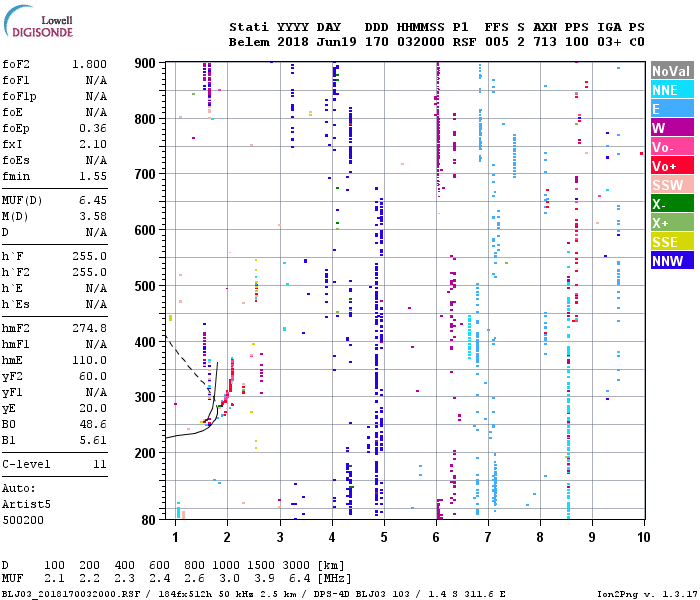Click the fxI value 2.10
Screen dimensions: 700x600
[93, 144]
